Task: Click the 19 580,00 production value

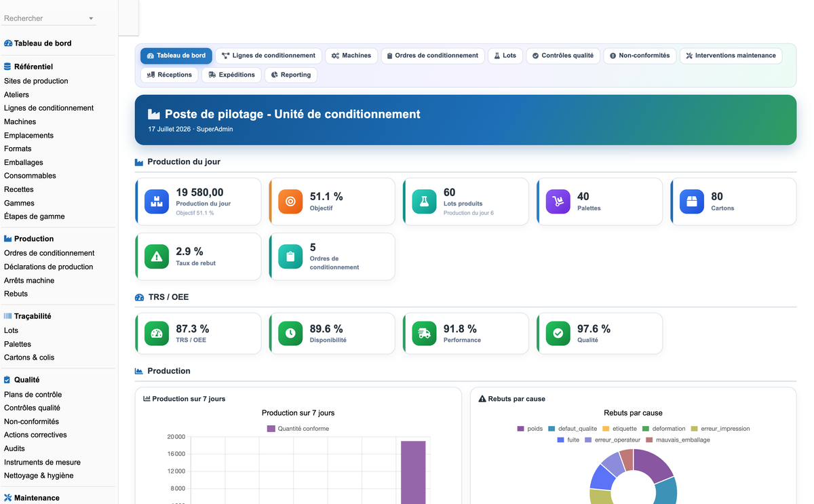Action: [x=199, y=193]
